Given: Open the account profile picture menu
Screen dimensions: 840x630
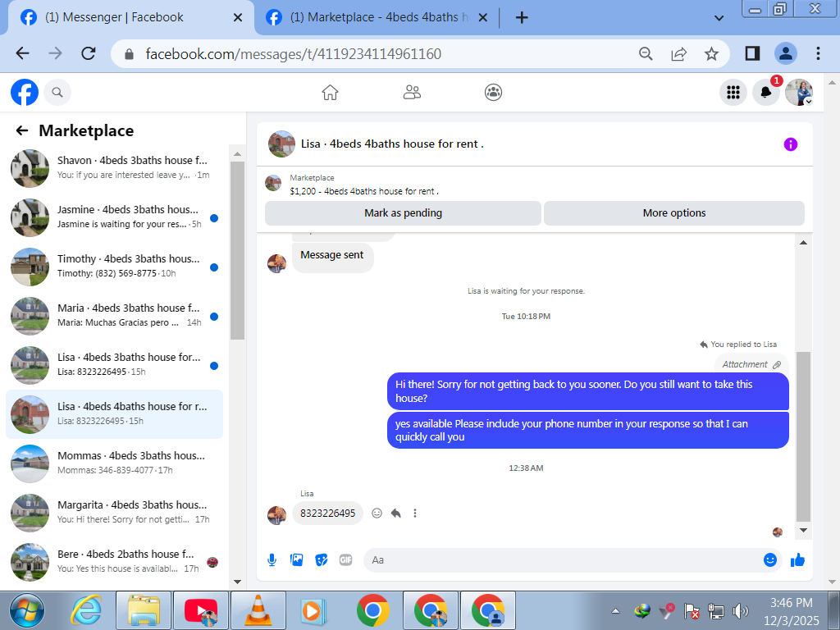Looking at the screenshot, I should pos(799,93).
